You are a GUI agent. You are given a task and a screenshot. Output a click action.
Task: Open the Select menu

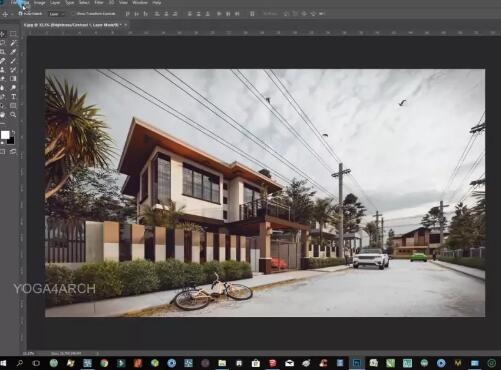coord(84,3)
